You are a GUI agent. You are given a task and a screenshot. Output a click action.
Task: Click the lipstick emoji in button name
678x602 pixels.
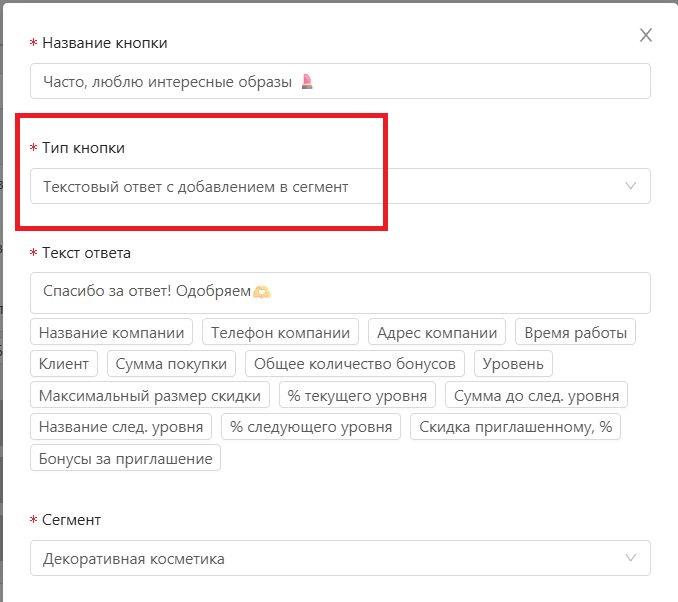click(x=307, y=81)
